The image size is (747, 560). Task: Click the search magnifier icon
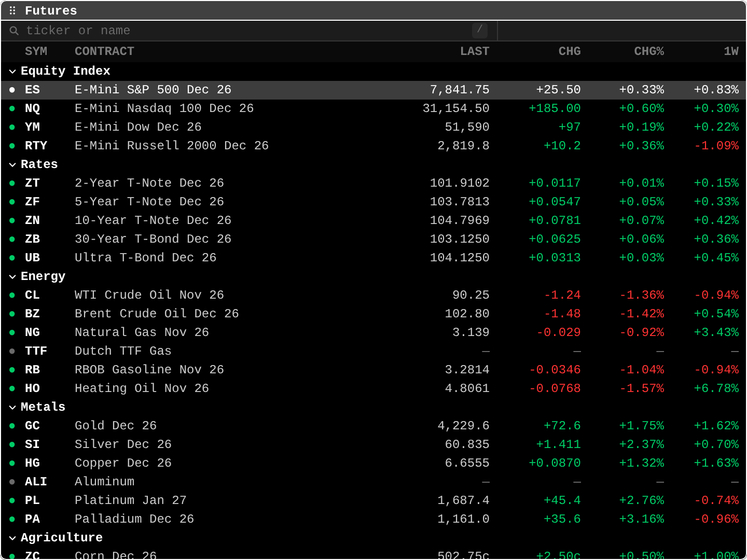point(14,31)
